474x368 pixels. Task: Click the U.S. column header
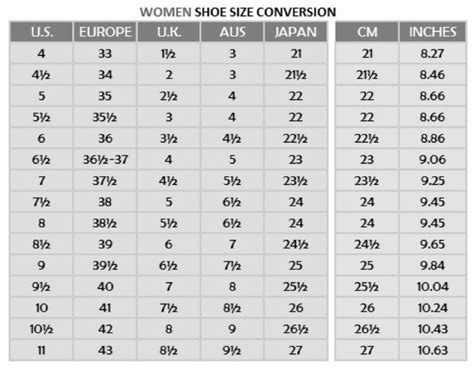41,32
